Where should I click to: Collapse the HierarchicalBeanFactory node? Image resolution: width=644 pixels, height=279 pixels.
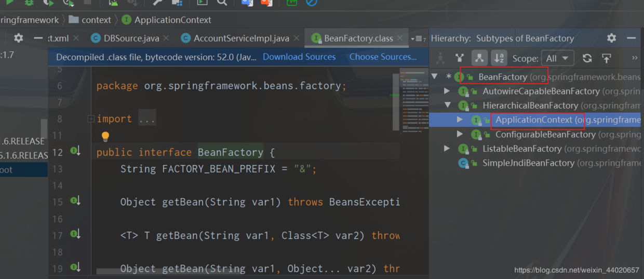(x=447, y=105)
